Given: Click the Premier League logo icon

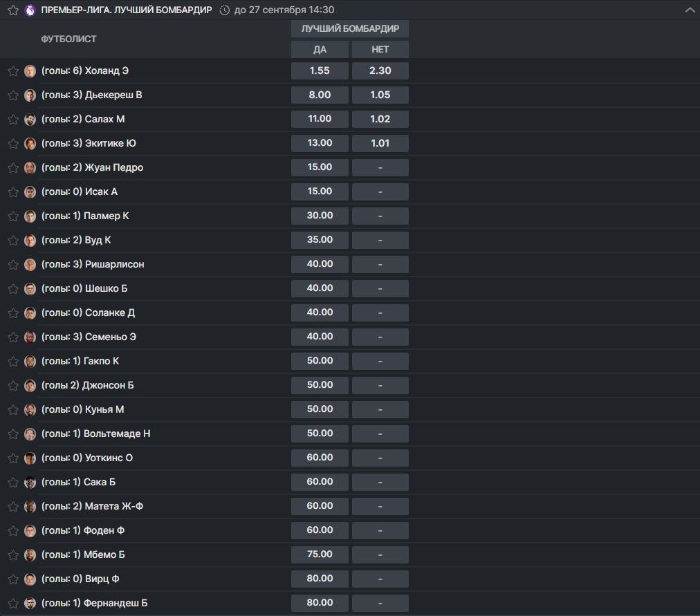Looking at the screenshot, I should click(30, 10).
